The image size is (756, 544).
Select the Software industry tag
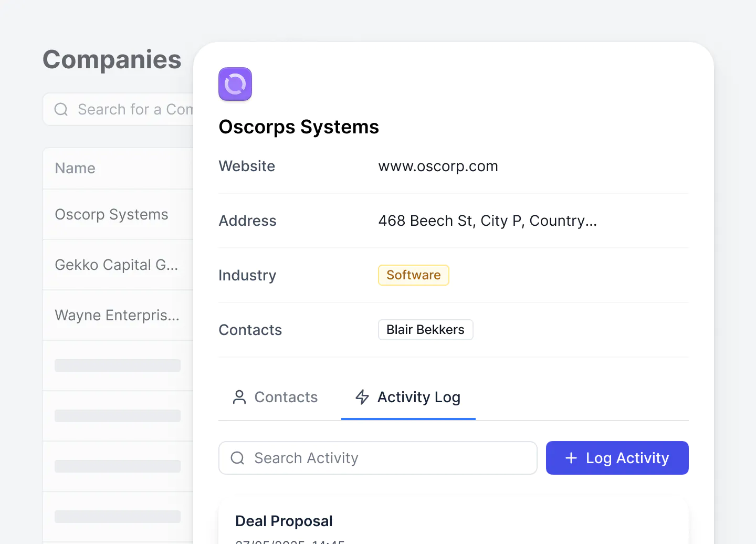(413, 275)
